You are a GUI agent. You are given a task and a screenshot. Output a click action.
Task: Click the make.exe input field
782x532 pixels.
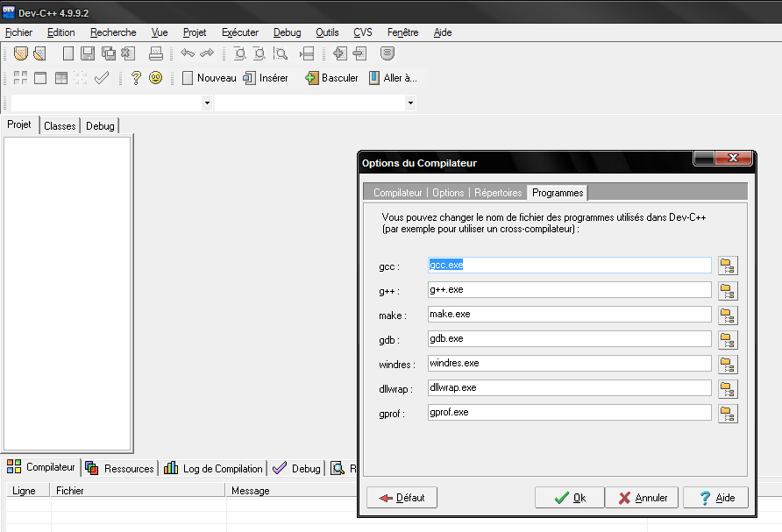[x=570, y=314]
